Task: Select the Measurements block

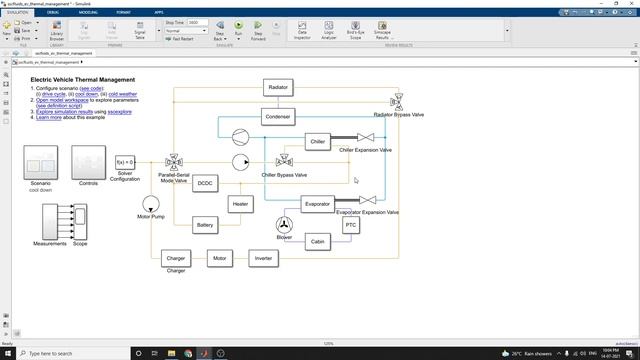Action: [50, 222]
